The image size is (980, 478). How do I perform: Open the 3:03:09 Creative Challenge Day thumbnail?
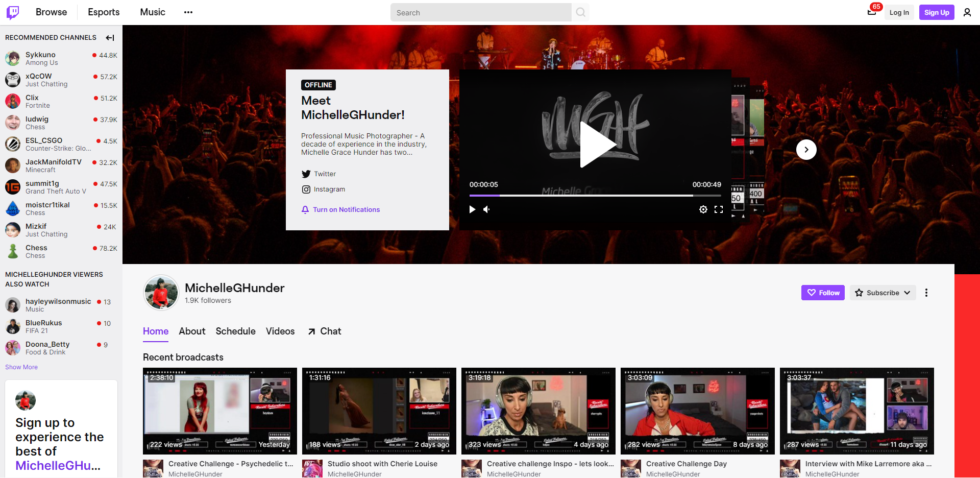(x=698, y=411)
